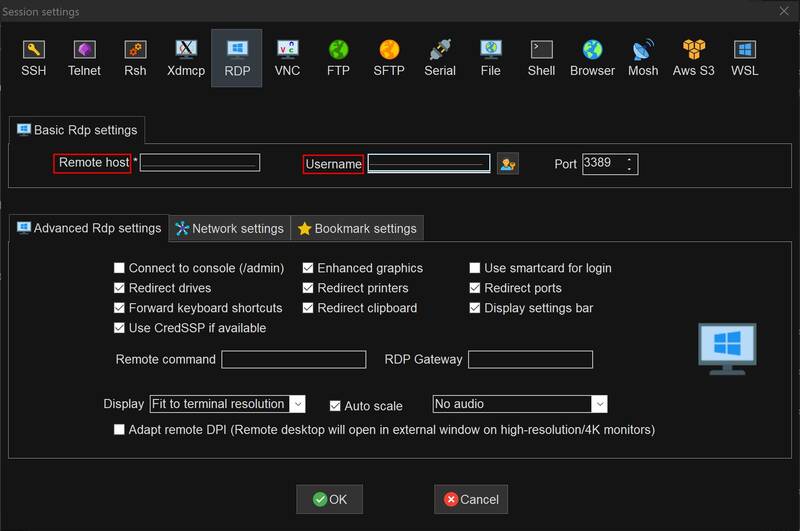Choose the Telnet session icon
Viewport: 800px width, 531px height.
point(84,58)
